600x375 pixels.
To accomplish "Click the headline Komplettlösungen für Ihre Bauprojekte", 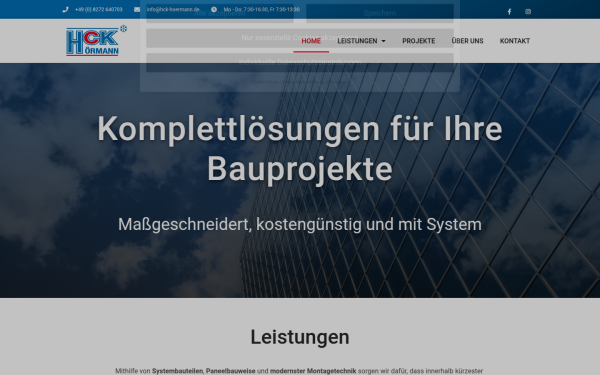I will coord(300,149).
